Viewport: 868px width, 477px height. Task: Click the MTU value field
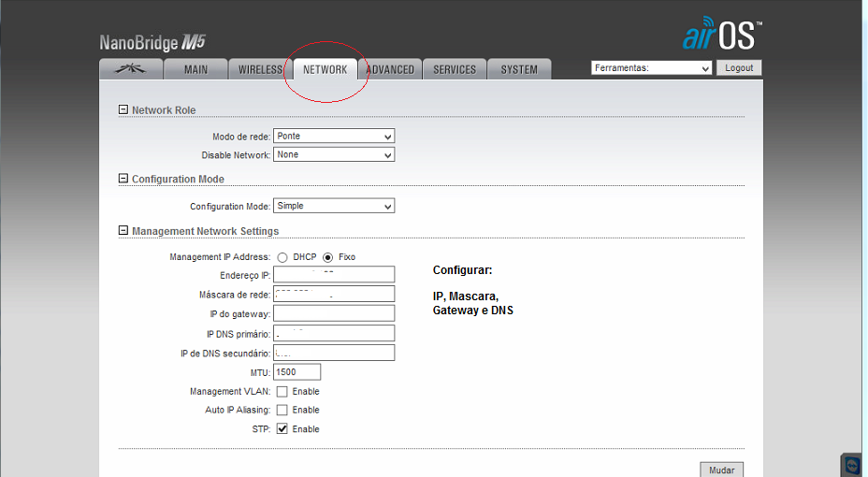(297, 372)
